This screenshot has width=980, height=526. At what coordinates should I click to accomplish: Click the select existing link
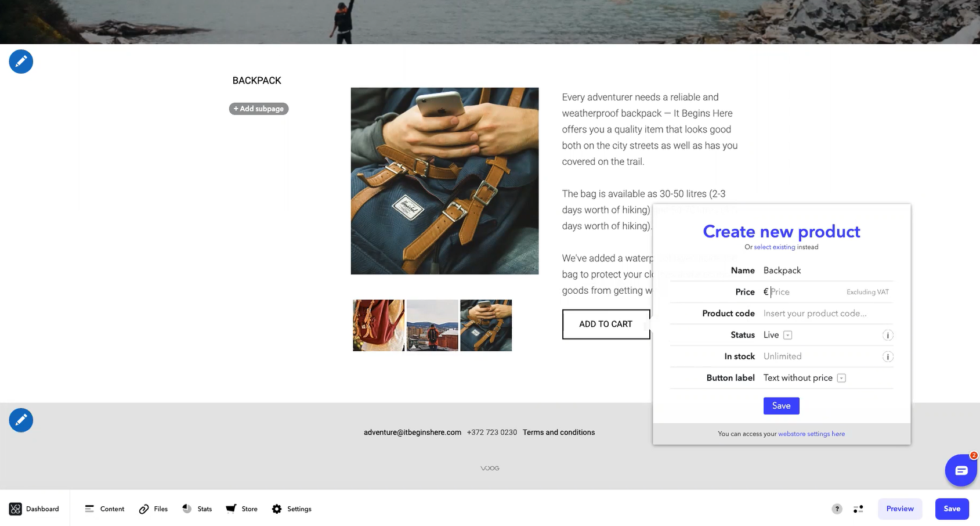pyautogui.click(x=774, y=247)
